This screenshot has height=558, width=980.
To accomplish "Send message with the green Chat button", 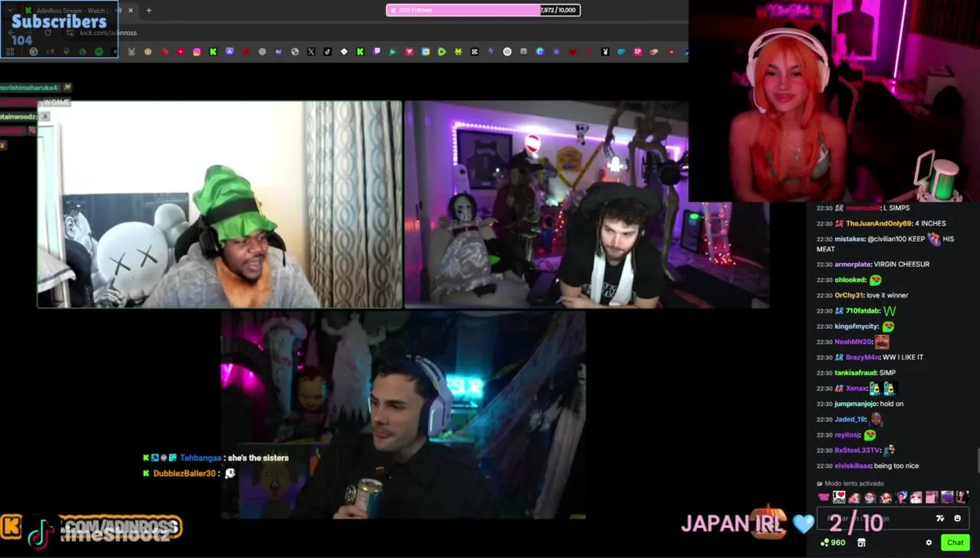I will pos(955,542).
